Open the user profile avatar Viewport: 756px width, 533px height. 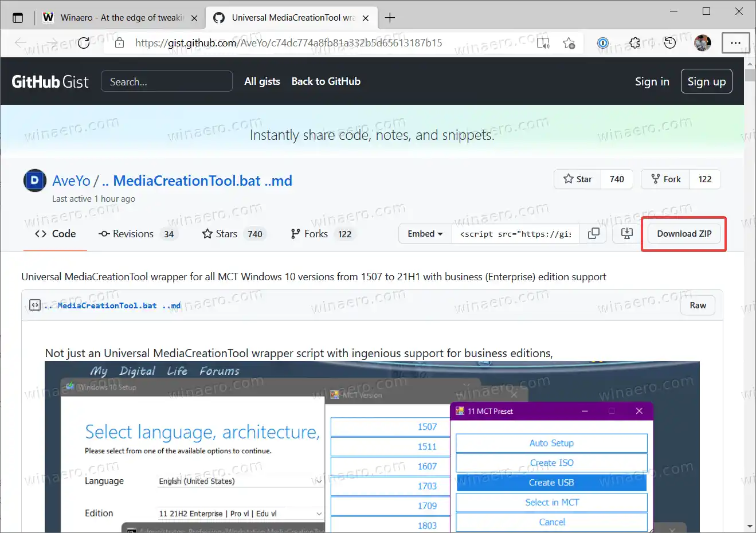click(703, 43)
